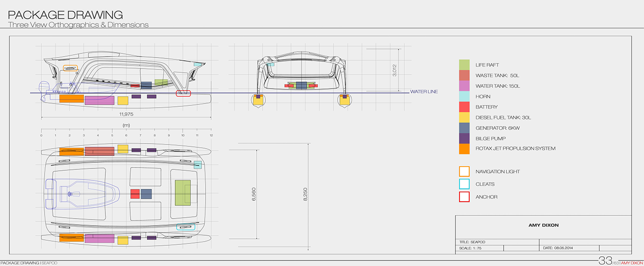The image size is (644, 266).
Task: Click the 'ROTAX JET PROPULSION SYSTEM' label
Action: tap(516, 149)
